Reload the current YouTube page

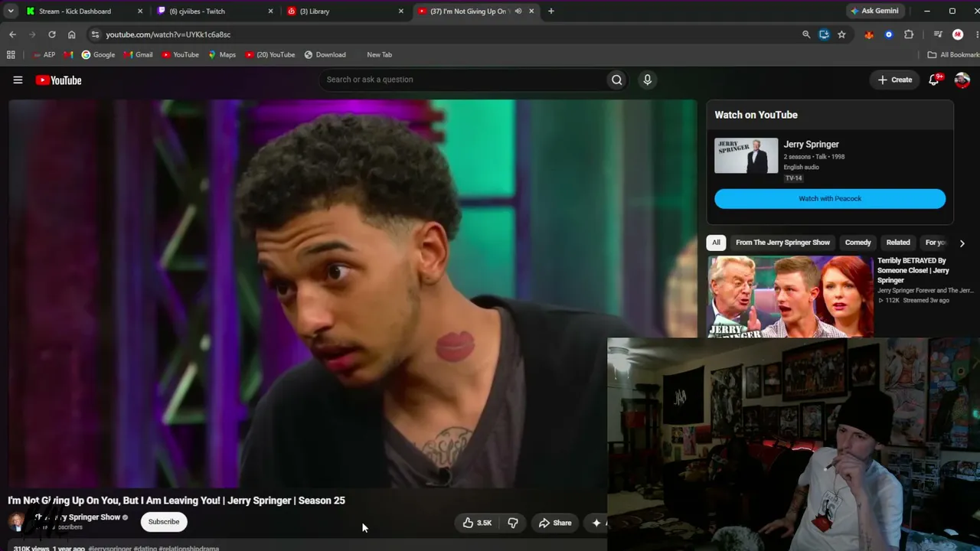(x=52, y=34)
